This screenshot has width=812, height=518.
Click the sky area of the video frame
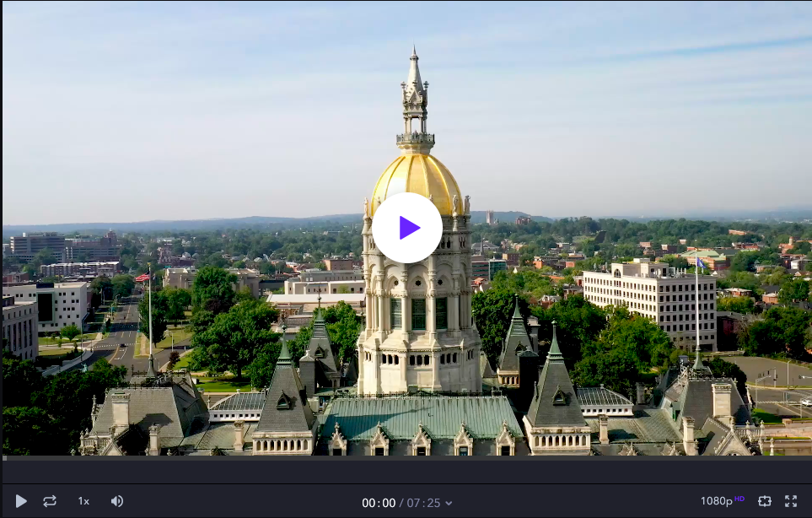(x=211, y=101)
